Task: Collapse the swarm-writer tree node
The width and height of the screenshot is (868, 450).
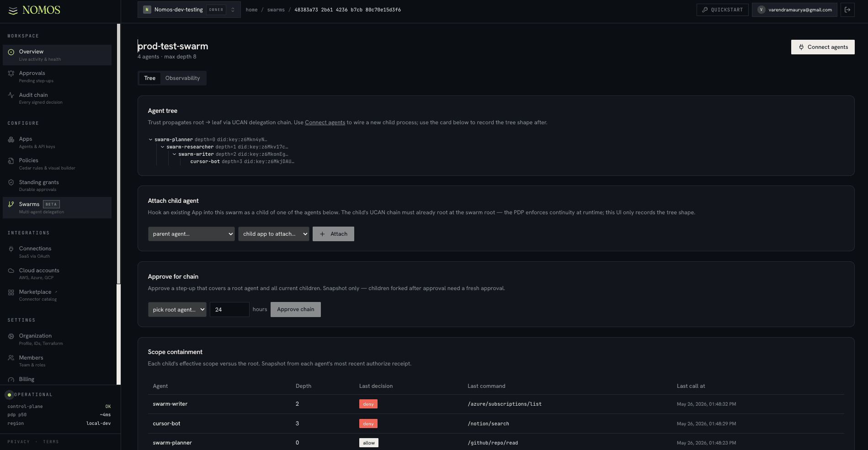Action: point(174,154)
